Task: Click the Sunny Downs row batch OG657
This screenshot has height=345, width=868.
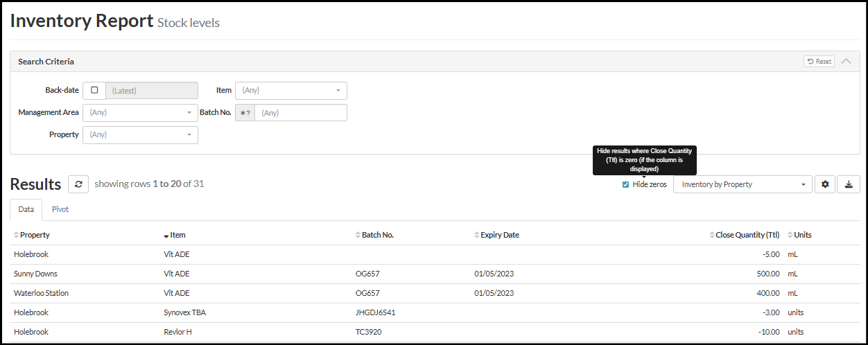Action: (367, 274)
